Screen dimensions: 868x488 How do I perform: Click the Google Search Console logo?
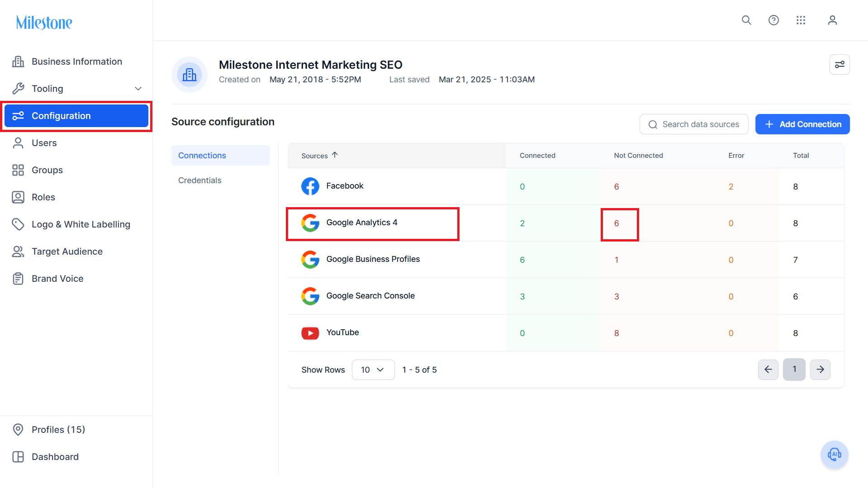[x=310, y=296]
